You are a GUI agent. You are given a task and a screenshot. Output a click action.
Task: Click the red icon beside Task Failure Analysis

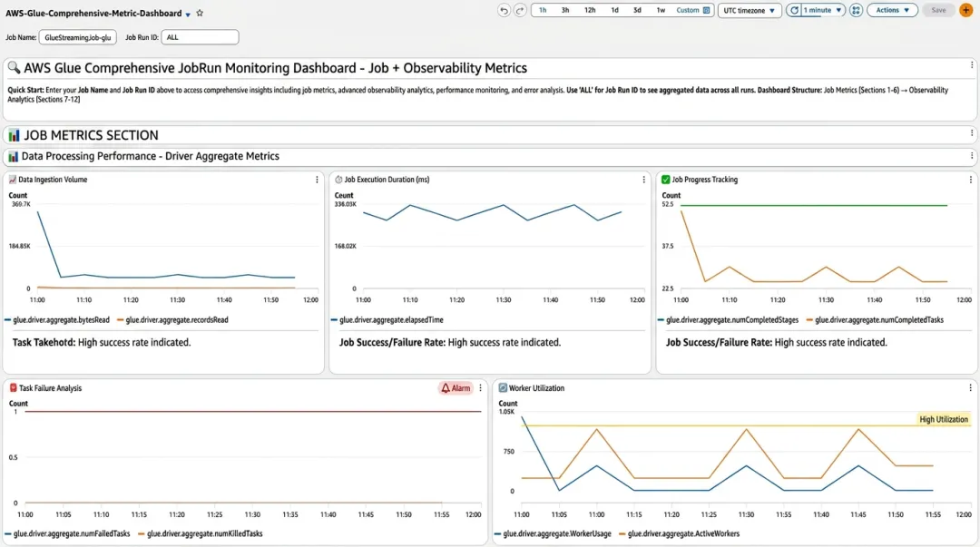pos(13,388)
